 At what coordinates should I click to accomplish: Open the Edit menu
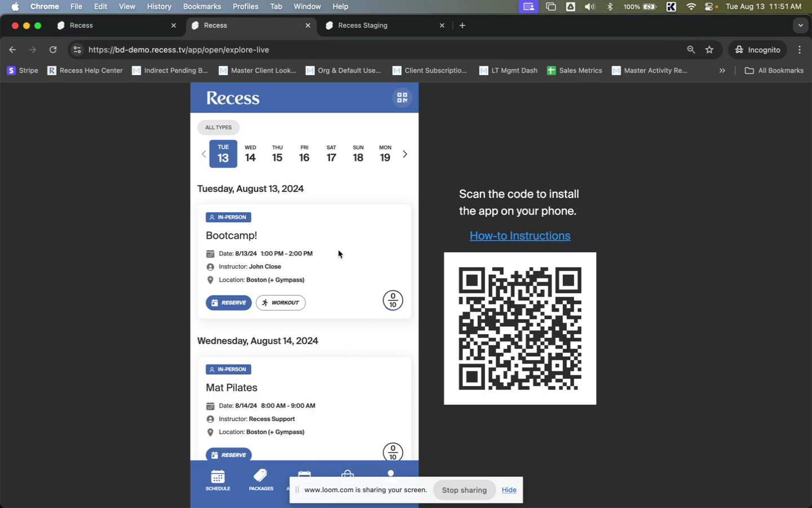pyautogui.click(x=100, y=7)
